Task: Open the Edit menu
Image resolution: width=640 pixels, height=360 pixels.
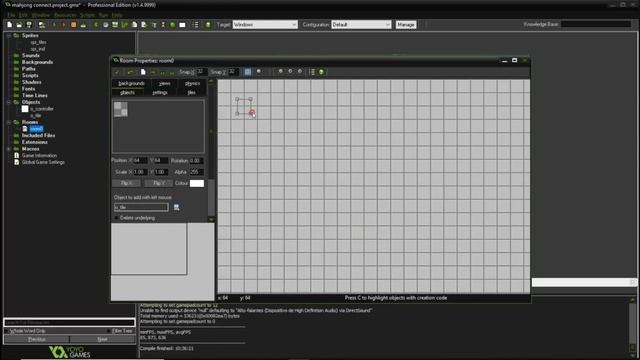Action: coord(24,15)
